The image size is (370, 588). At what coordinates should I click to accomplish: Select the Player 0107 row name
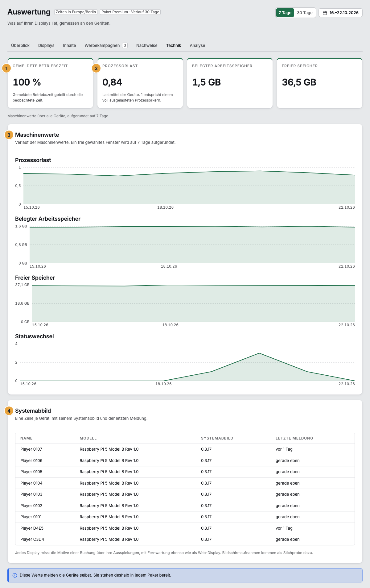click(x=31, y=449)
